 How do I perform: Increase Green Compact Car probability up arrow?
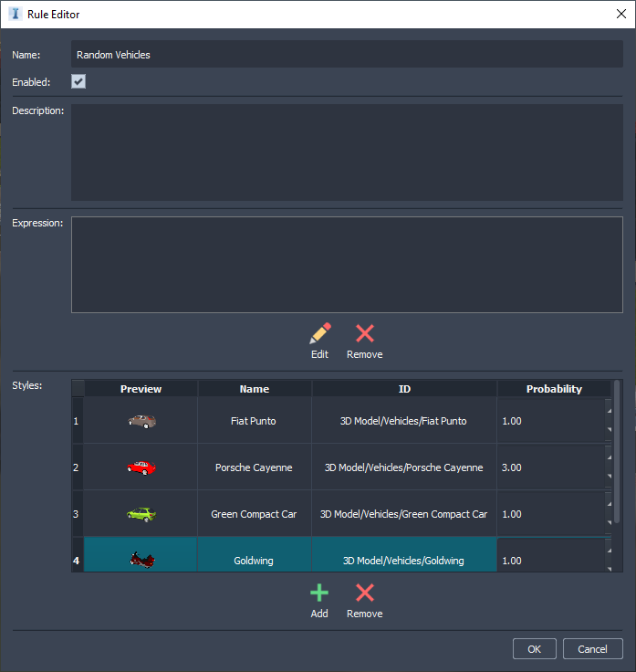click(609, 504)
